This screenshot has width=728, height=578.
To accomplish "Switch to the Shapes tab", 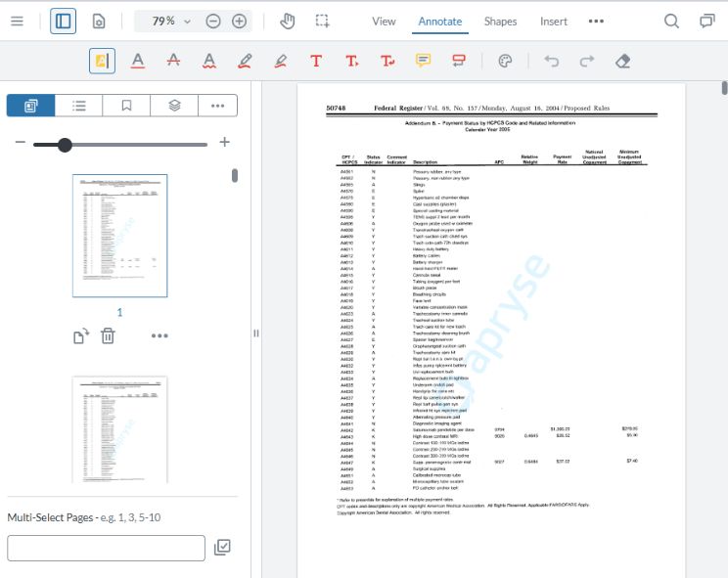I will [x=500, y=22].
